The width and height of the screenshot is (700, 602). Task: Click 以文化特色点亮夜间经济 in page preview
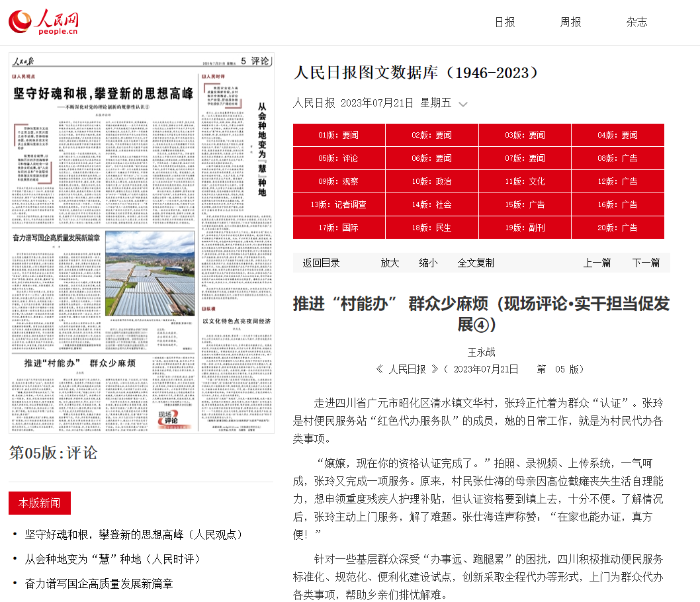237,321
